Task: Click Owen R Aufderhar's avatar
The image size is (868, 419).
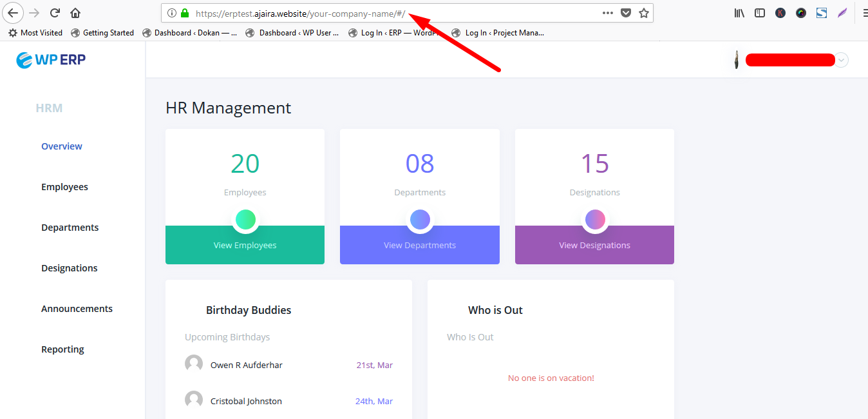Action: [x=194, y=364]
